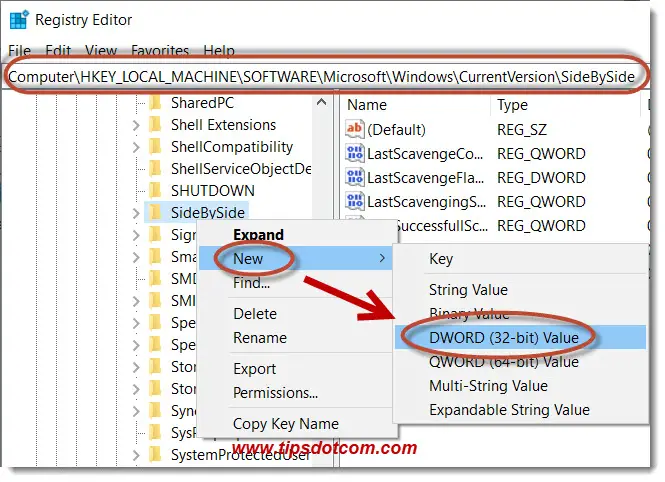Image resolution: width=665 pixels, height=482 pixels.
Task: Click the New submenu arrow
Action: [382, 258]
